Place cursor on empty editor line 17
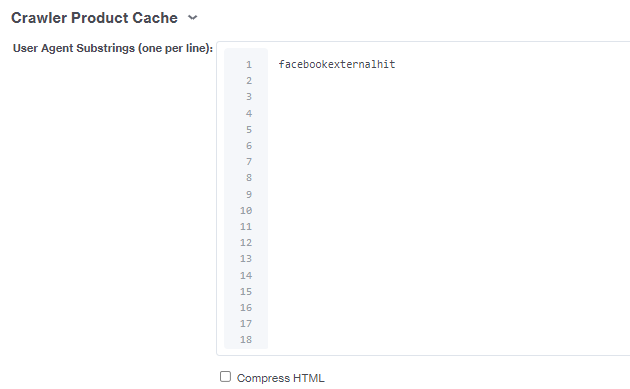This screenshot has height=389, width=630. (x=450, y=323)
